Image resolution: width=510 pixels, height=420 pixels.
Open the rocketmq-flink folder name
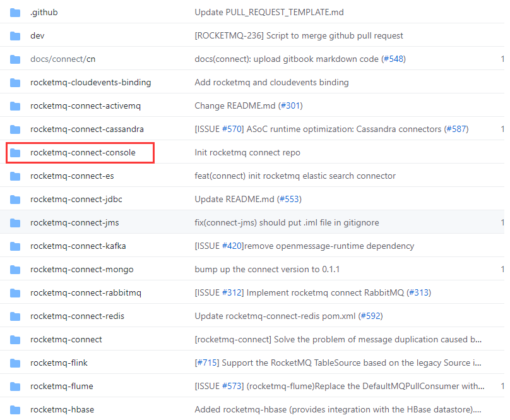click(x=59, y=363)
